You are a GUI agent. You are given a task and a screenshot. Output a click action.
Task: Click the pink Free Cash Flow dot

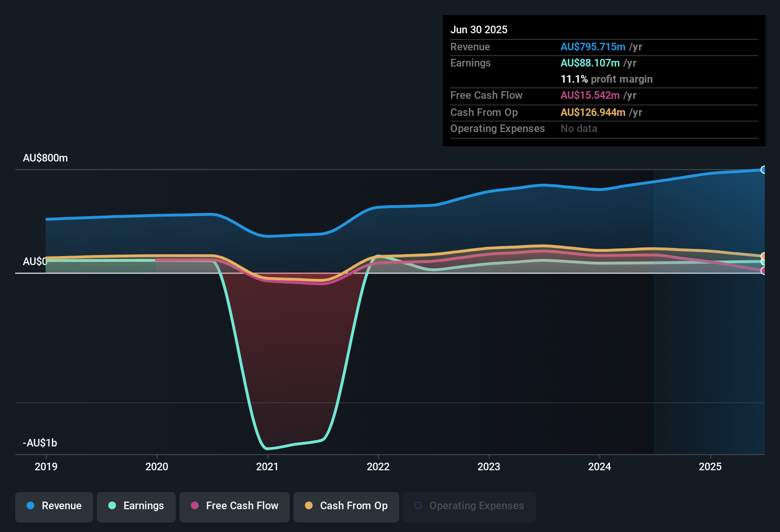coord(194,506)
